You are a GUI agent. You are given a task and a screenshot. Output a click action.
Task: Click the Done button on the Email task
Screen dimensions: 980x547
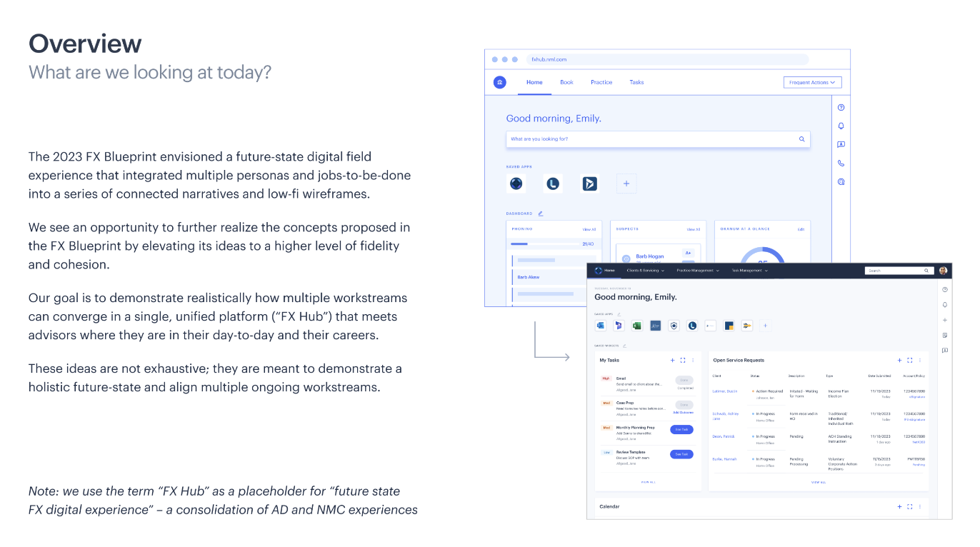tap(684, 381)
